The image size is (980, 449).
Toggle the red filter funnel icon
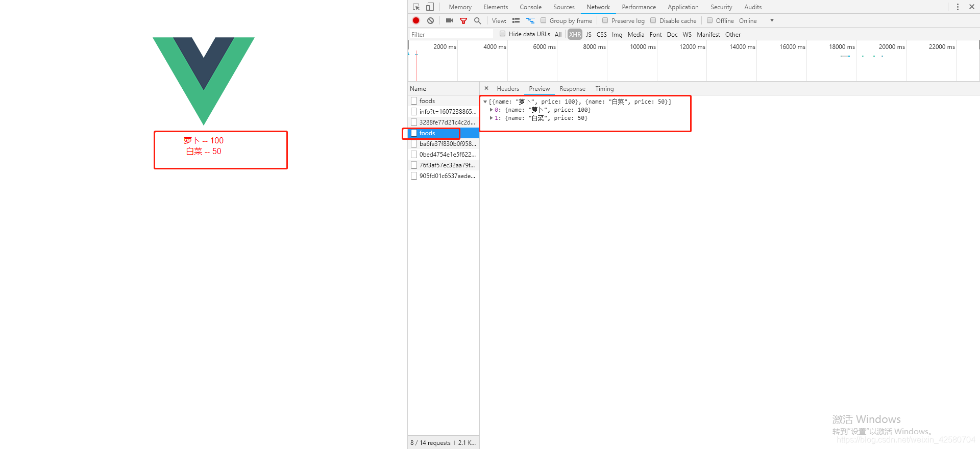(x=463, y=21)
